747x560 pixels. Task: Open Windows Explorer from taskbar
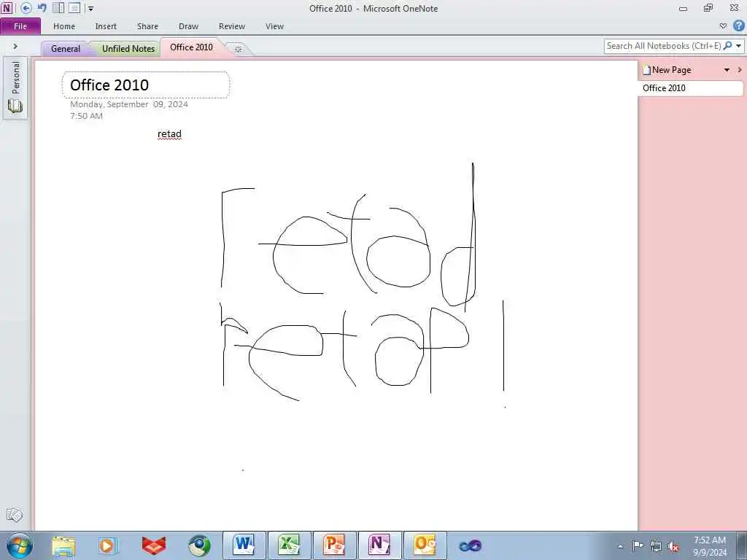click(x=63, y=545)
